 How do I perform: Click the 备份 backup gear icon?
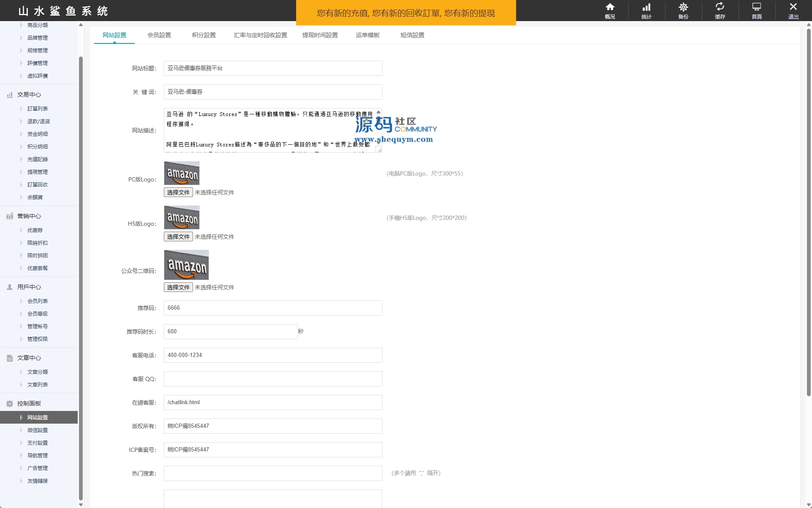coord(683,10)
